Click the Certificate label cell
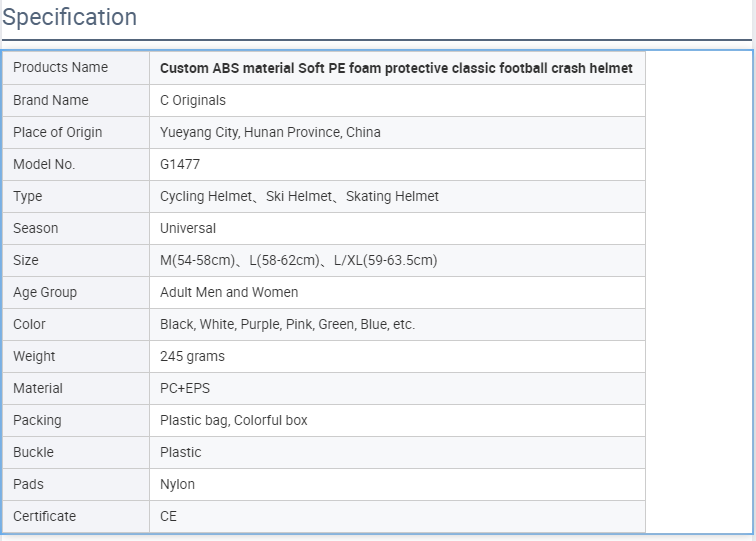This screenshot has height=541, width=756. [76, 516]
